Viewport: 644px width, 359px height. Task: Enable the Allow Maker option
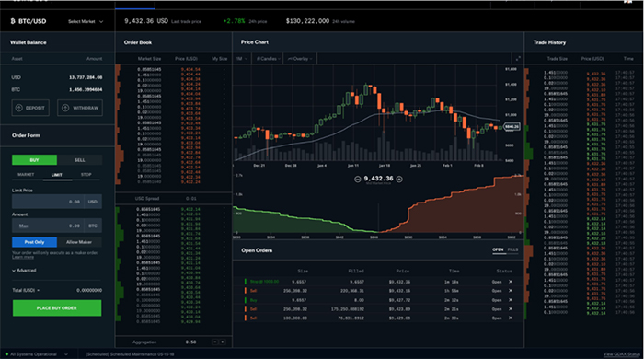[79, 242]
